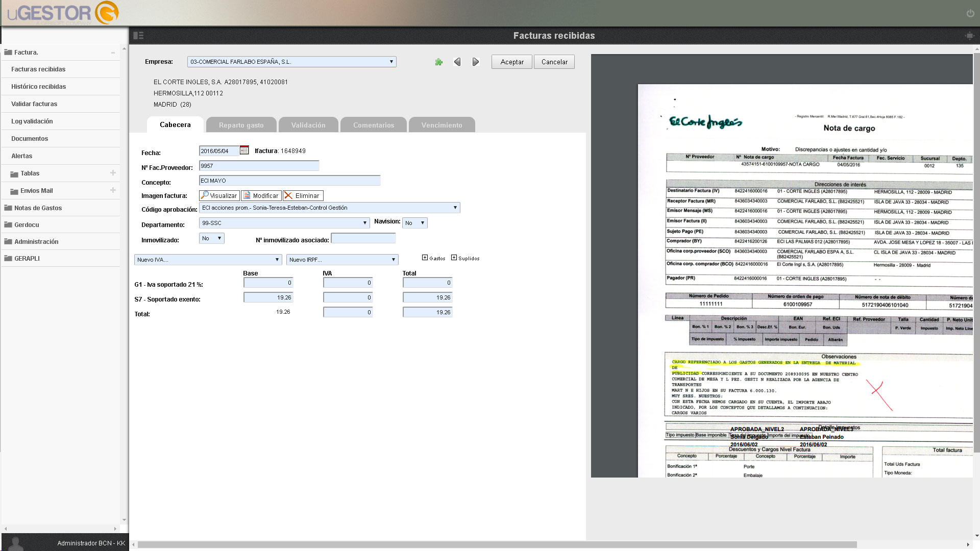Open the Navision dropdown
Image resolution: width=980 pixels, height=551 pixels.
(x=415, y=223)
